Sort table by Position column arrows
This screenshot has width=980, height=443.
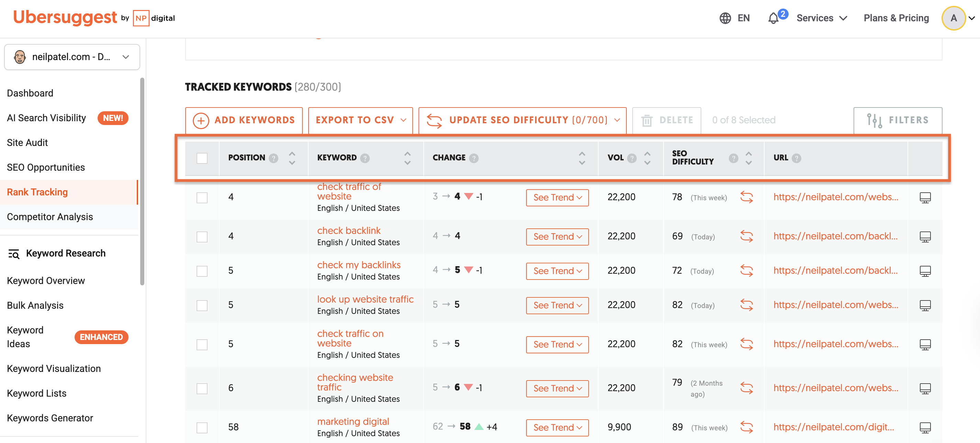tap(292, 158)
